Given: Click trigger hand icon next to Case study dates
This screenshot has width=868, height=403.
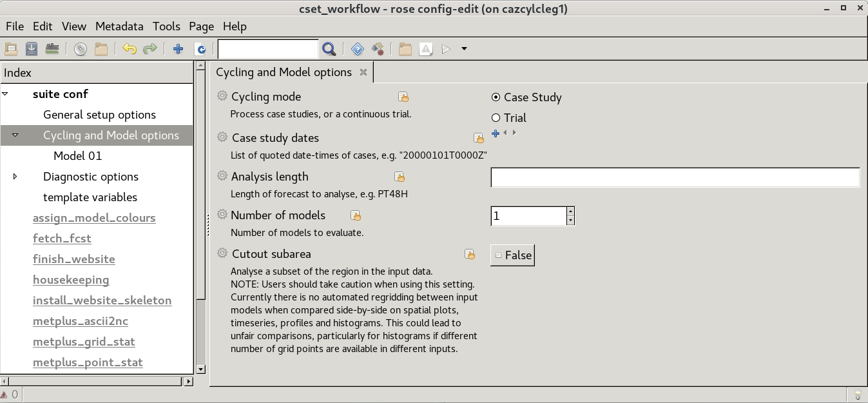Looking at the screenshot, I should click(x=479, y=138).
